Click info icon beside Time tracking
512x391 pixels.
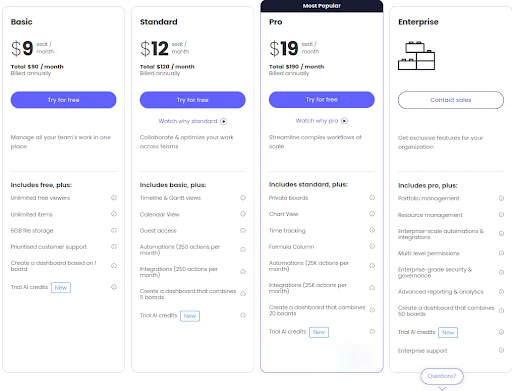click(x=372, y=230)
